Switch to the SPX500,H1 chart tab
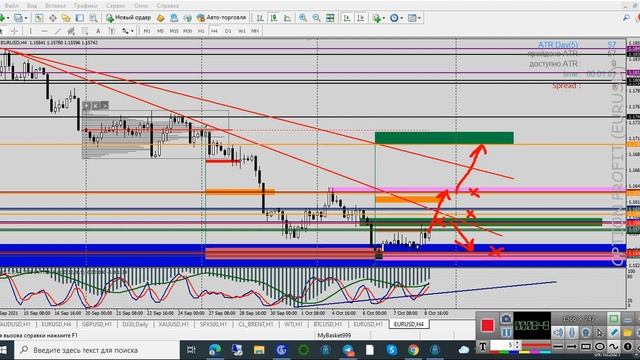 pos(213,324)
